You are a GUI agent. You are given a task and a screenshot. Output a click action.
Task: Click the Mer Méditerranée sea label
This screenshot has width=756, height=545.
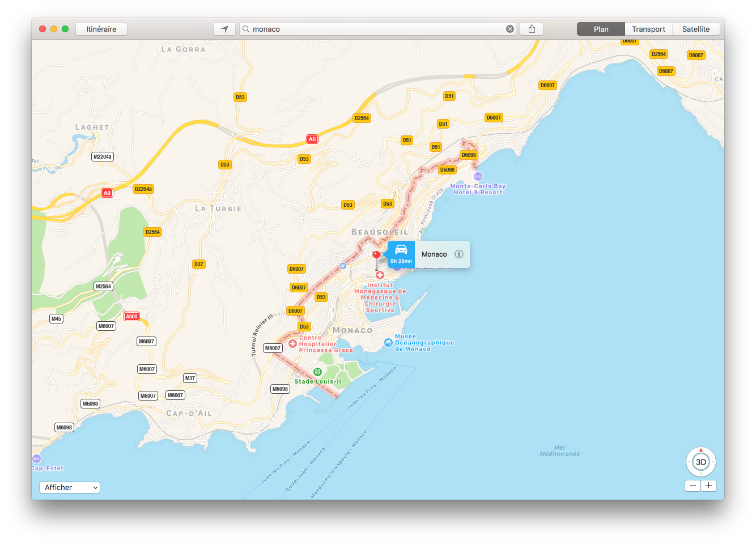point(559,451)
